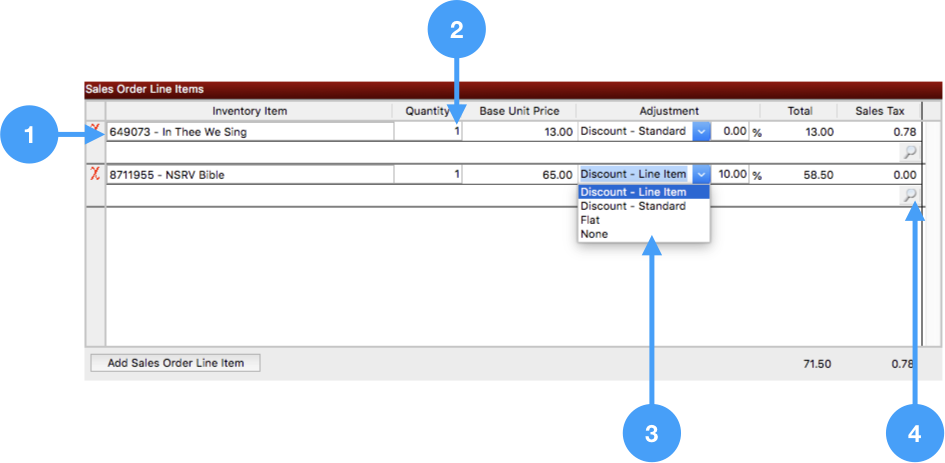Edit adjustment percent field for In Thee We Sing
This screenshot has height=463, width=945.
pos(732,131)
